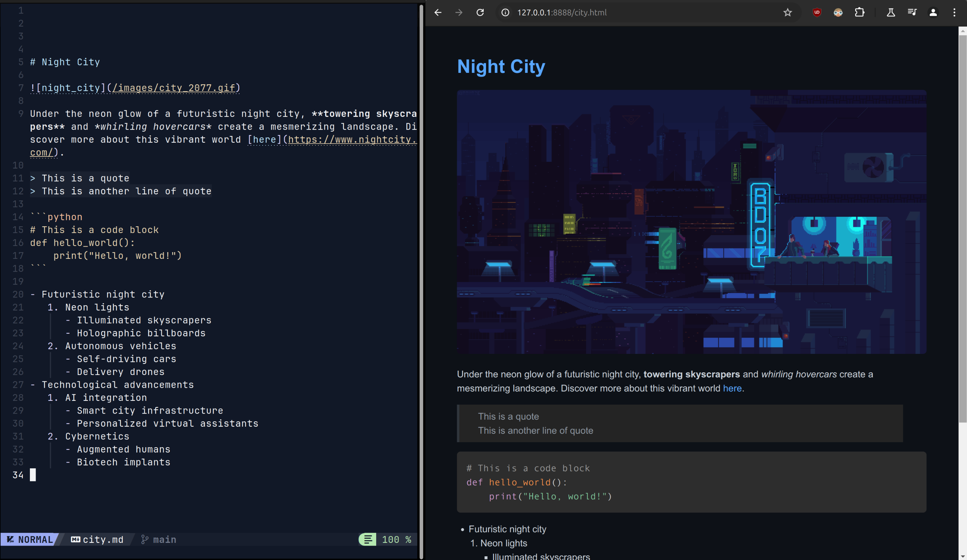Reload the city.html page

tap(480, 13)
